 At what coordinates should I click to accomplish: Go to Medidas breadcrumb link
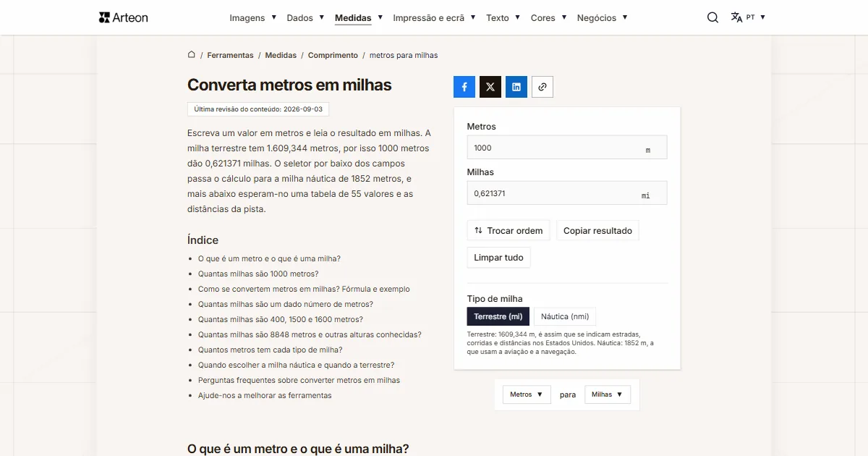(x=281, y=55)
